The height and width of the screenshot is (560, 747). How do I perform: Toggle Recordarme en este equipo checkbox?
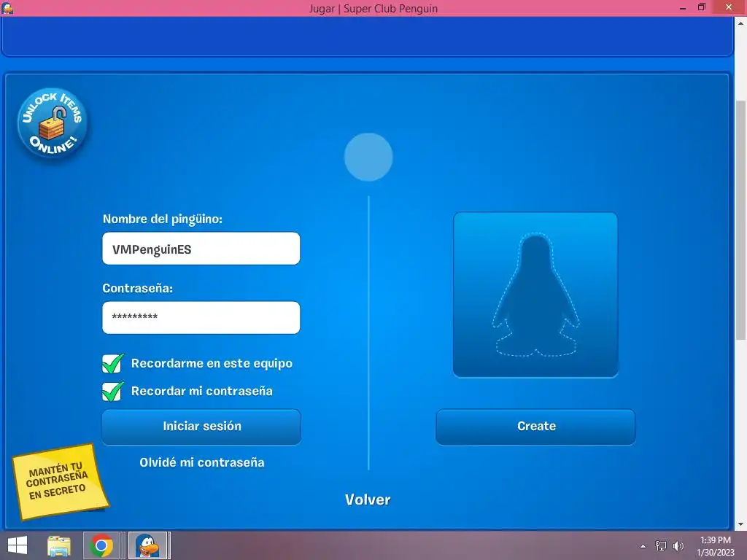(113, 363)
